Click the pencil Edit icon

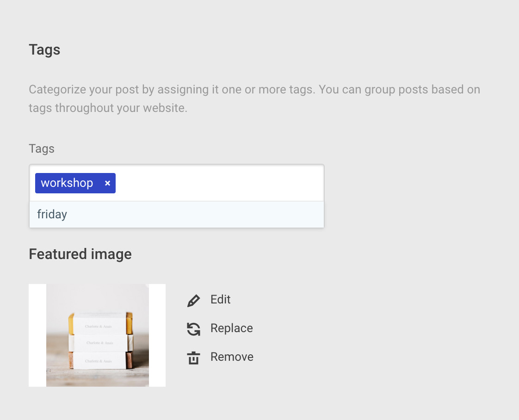(193, 300)
